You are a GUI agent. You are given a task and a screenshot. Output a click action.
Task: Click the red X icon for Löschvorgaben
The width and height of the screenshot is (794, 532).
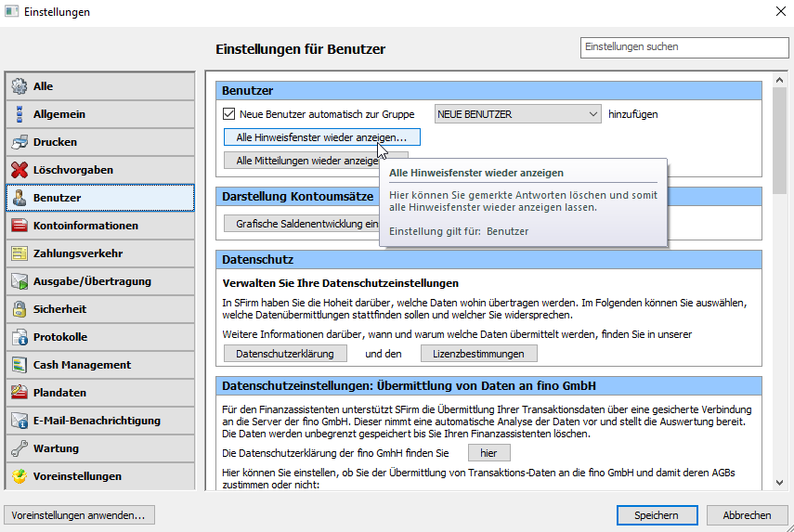pos(20,170)
